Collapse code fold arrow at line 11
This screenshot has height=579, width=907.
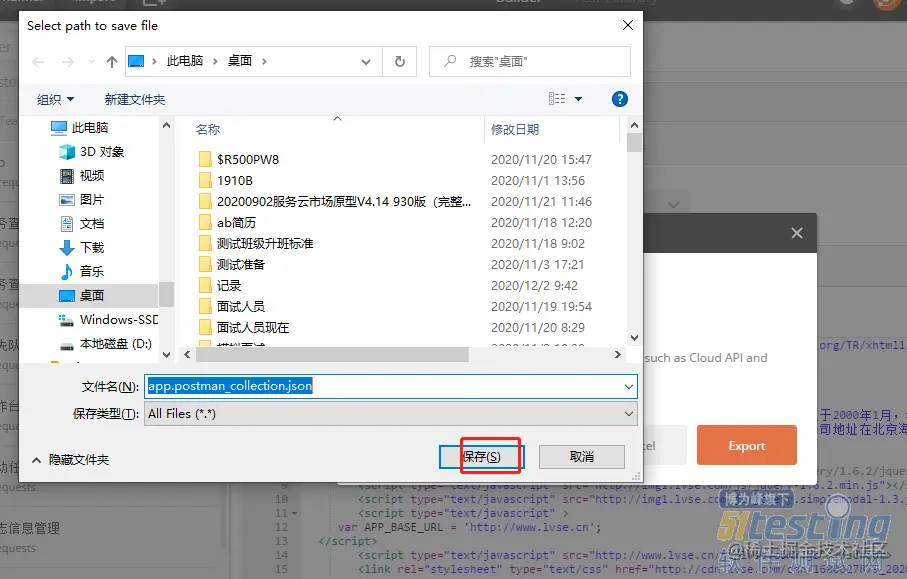point(294,514)
